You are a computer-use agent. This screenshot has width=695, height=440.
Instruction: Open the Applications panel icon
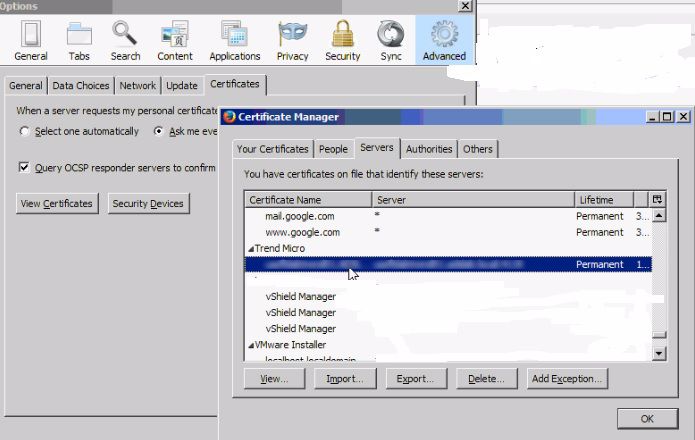click(x=235, y=35)
